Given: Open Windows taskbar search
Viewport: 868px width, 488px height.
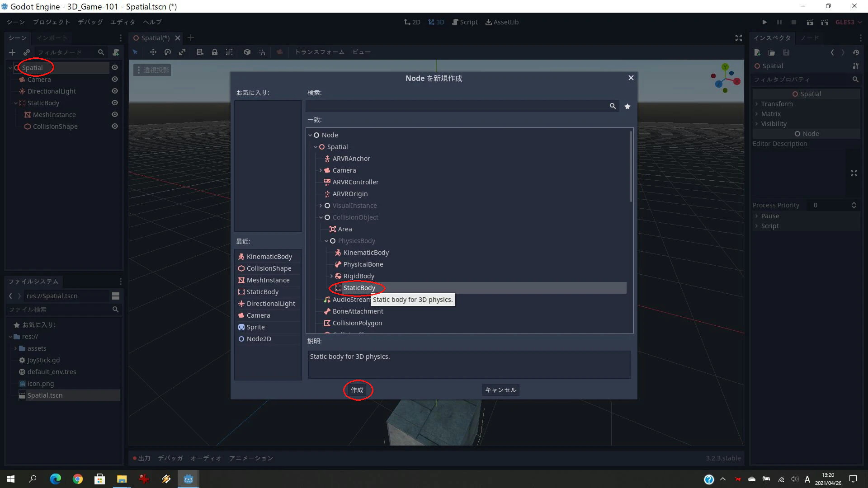Looking at the screenshot, I should coord(33,479).
